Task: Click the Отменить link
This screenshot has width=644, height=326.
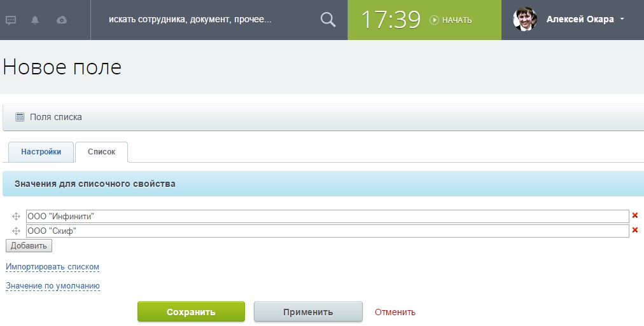Action: [395, 312]
